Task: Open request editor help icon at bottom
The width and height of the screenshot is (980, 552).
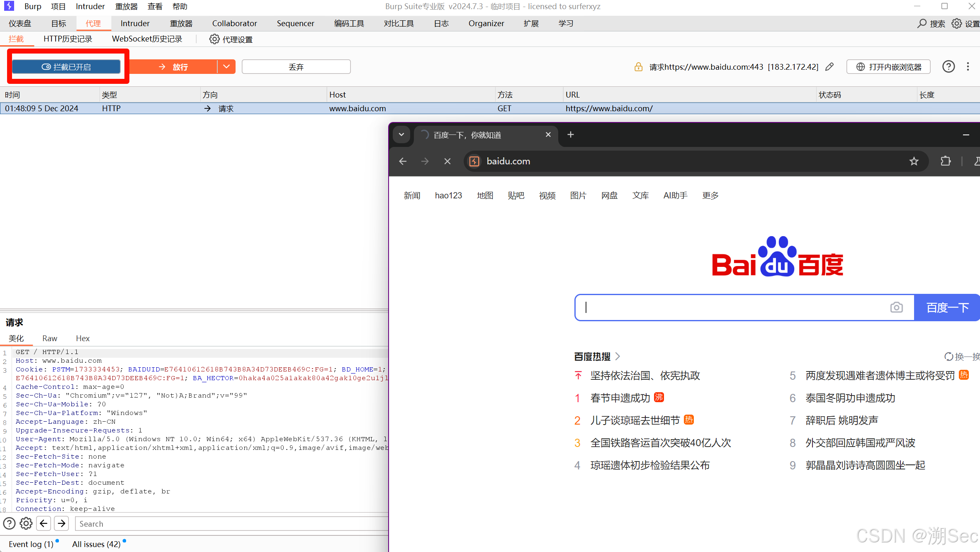Action: pyautogui.click(x=9, y=523)
